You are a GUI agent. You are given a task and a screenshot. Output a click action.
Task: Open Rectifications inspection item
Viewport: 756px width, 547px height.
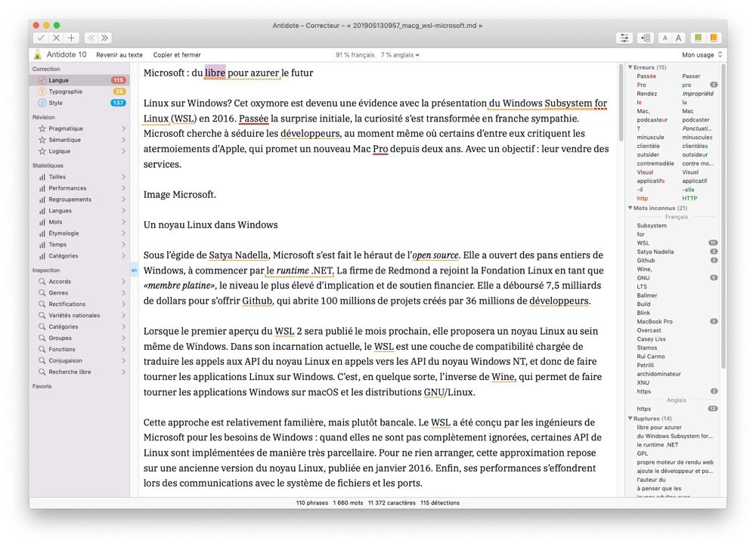point(79,304)
